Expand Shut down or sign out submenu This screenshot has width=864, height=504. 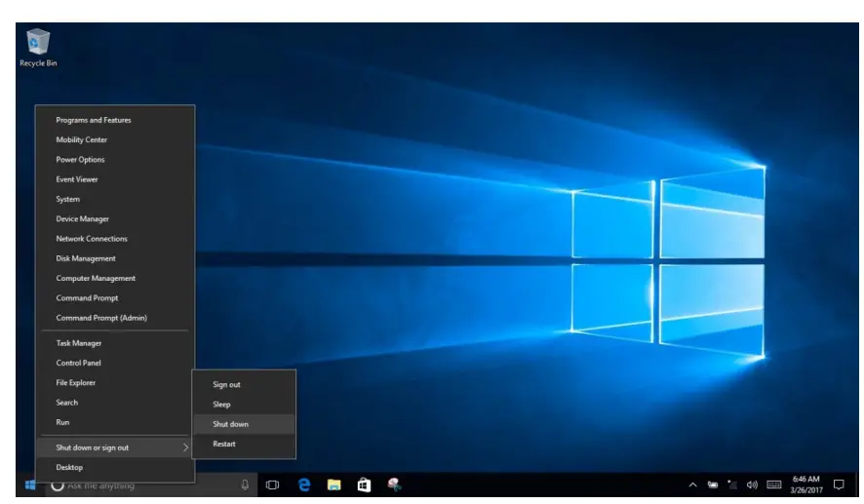pyautogui.click(x=115, y=447)
